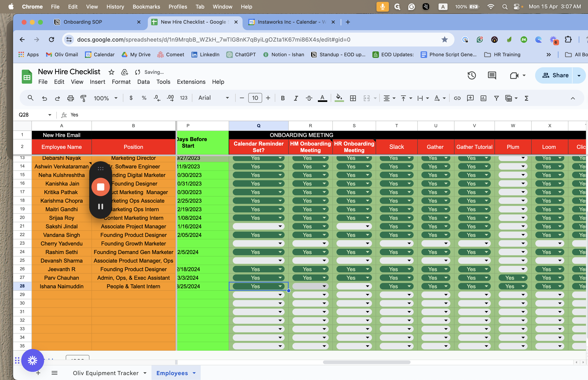Open the comments icon
588x380 pixels.
tap(492, 75)
